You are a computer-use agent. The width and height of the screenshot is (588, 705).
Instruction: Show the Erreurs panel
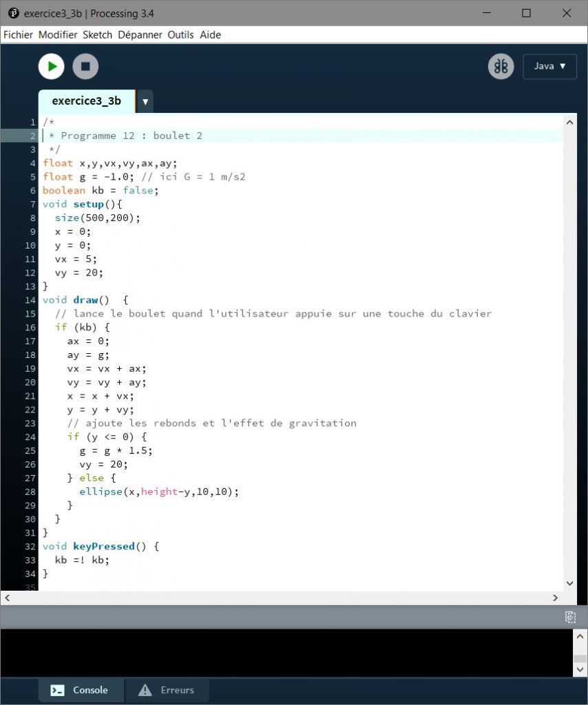(167, 690)
